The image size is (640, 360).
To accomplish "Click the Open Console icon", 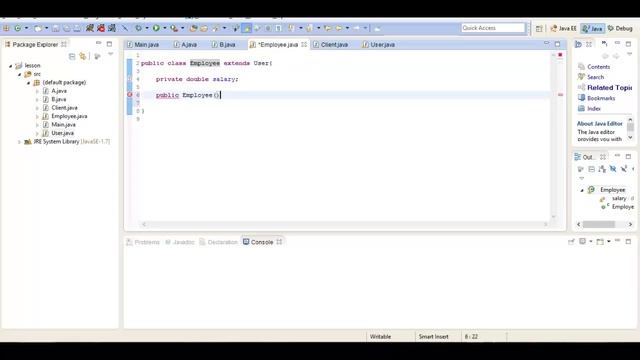I will (x=600, y=242).
